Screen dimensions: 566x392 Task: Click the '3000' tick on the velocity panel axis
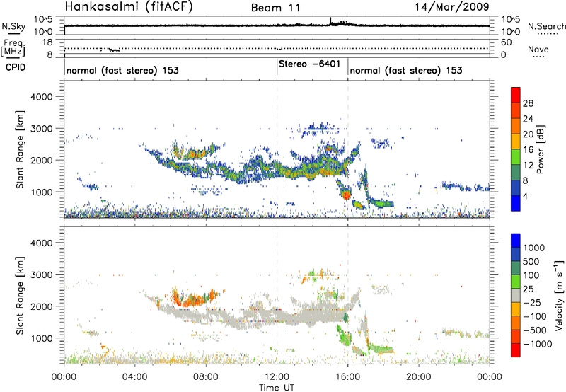coord(41,275)
